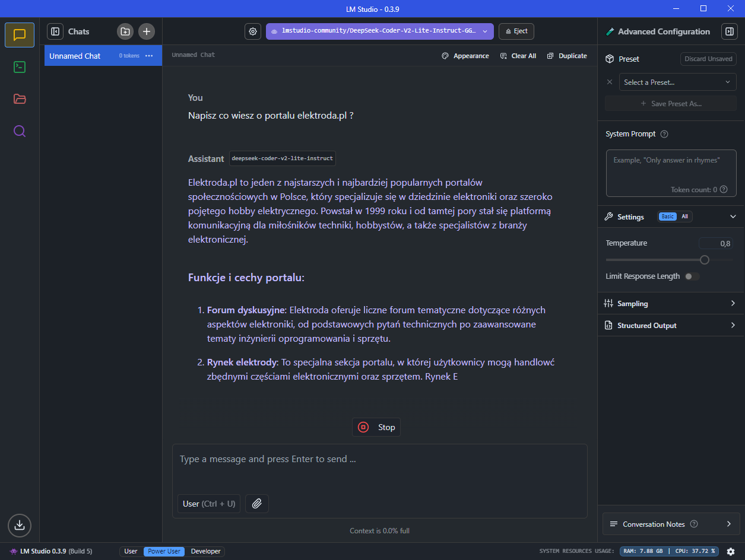Collapse the Advanced Configuration side panel
The height and width of the screenshot is (560, 745).
point(729,31)
